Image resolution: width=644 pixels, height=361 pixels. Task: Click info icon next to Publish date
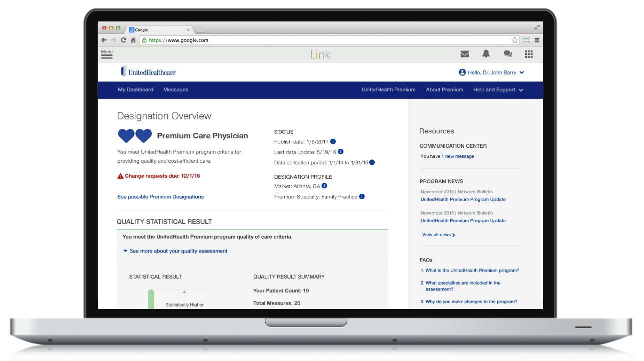333,142
